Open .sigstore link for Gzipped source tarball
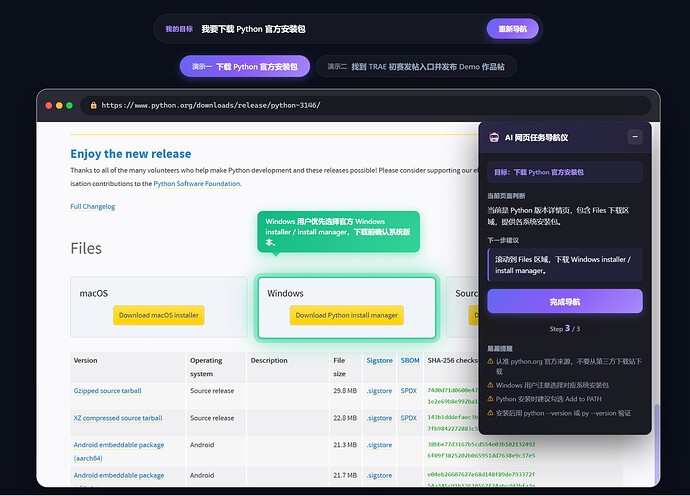 click(379, 391)
